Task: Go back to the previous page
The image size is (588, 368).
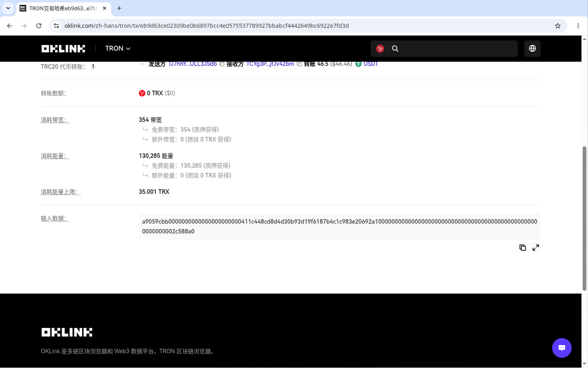Action: coord(10,26)
